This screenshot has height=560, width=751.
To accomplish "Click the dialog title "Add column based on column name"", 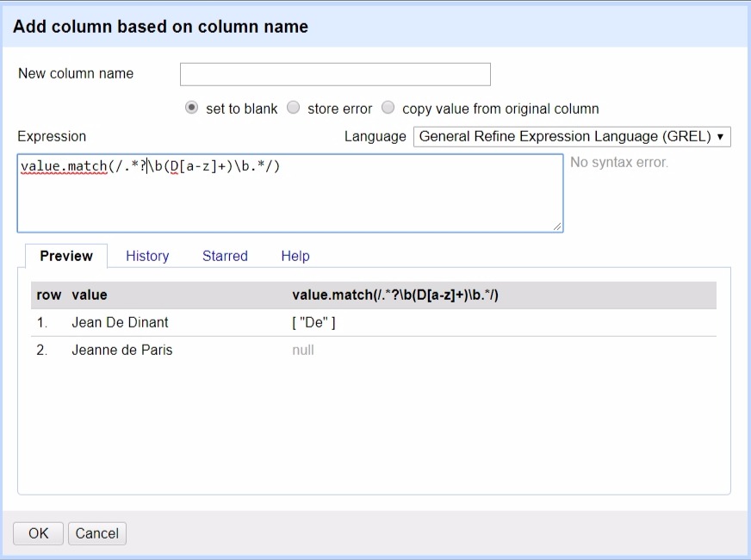I will (159, 27).
